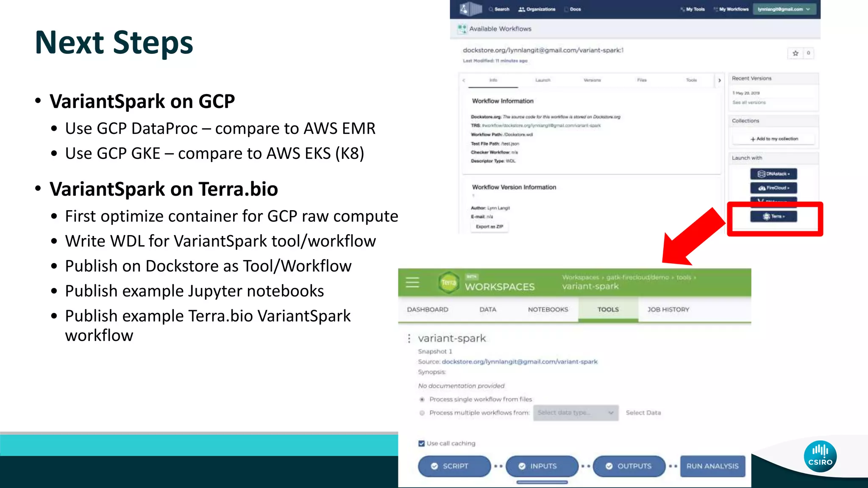Select the Versions tab

(592, 80)
